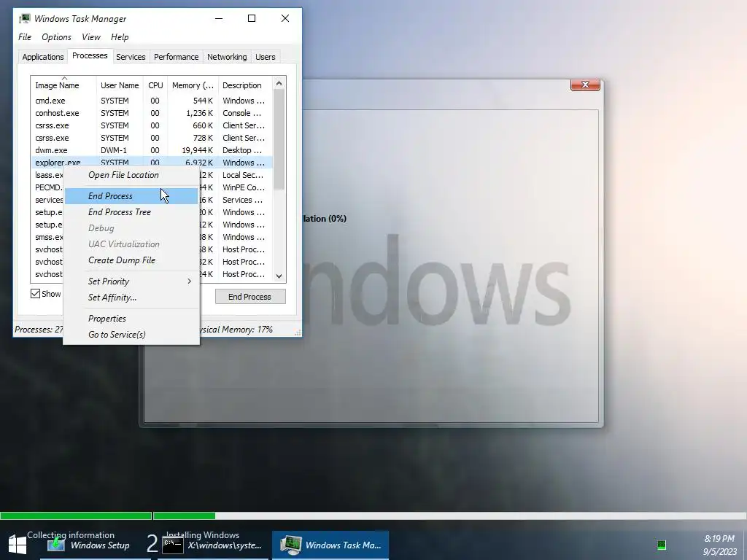The width and height of the screenshot is (747, 560).
Task: Open Properties from the context menu
Action: point(131,319)
